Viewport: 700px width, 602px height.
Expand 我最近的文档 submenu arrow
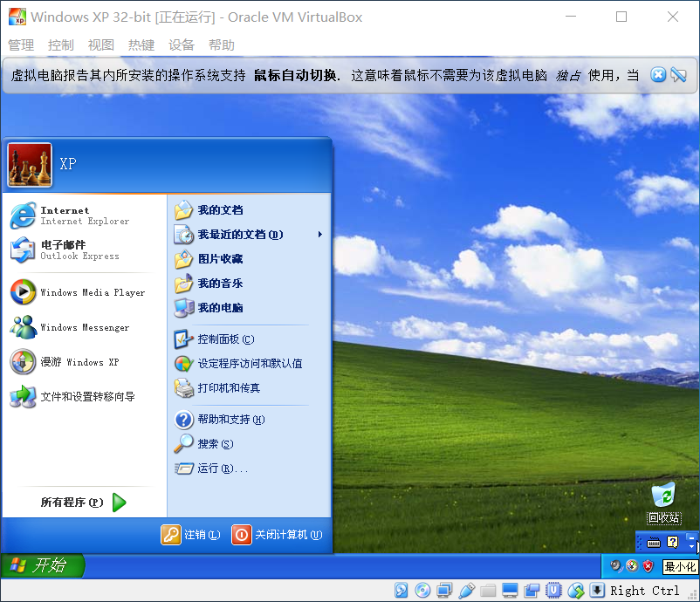coord(319,235)
